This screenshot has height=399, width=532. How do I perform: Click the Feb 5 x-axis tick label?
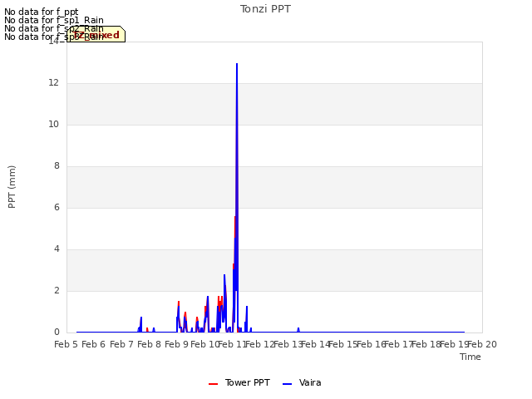point(66,345)
